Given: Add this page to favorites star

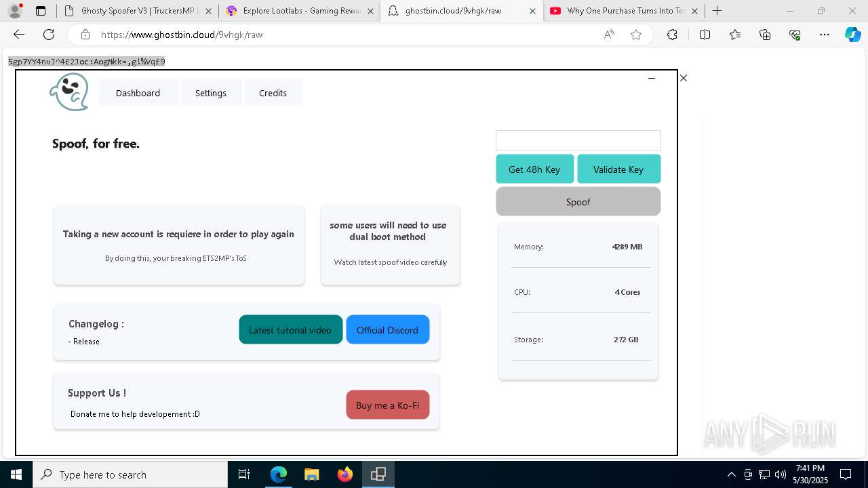Looking at the screenshot, I should tap(636, 35).
